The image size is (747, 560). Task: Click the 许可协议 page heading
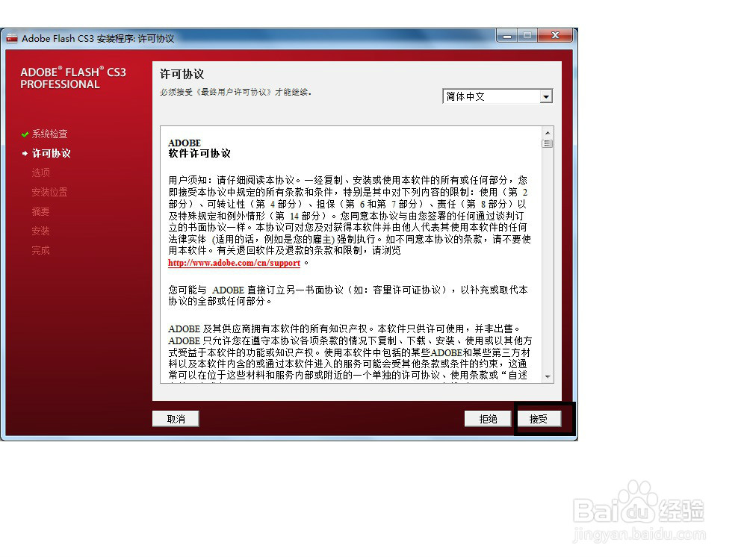coord(182,74)
